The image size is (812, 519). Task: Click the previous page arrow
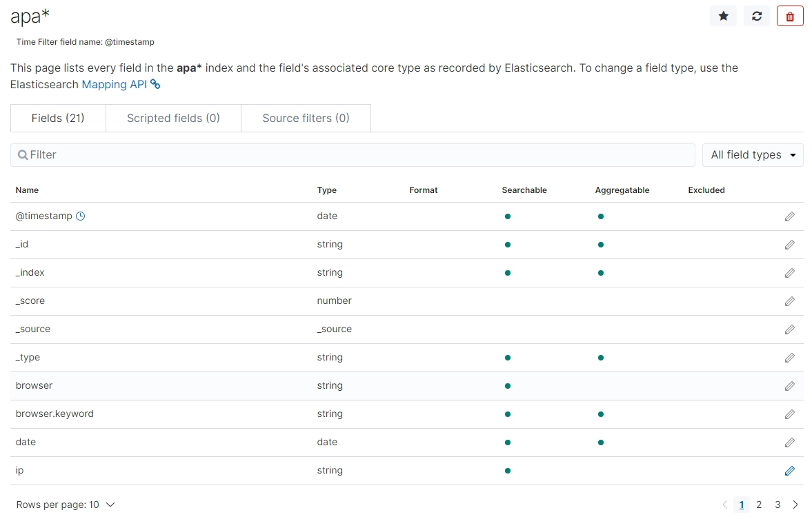(725, 505)
